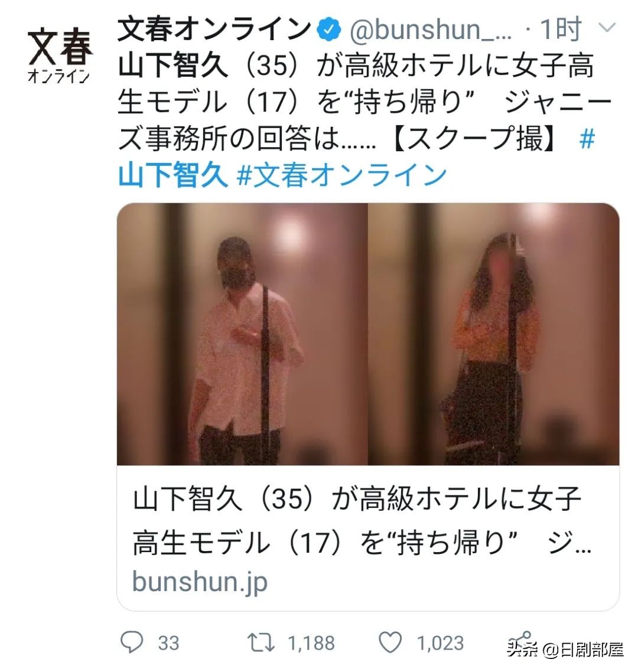638x672 pixels.
Task: Like the tweet via heart icon
Action: (x=390, y=642)
